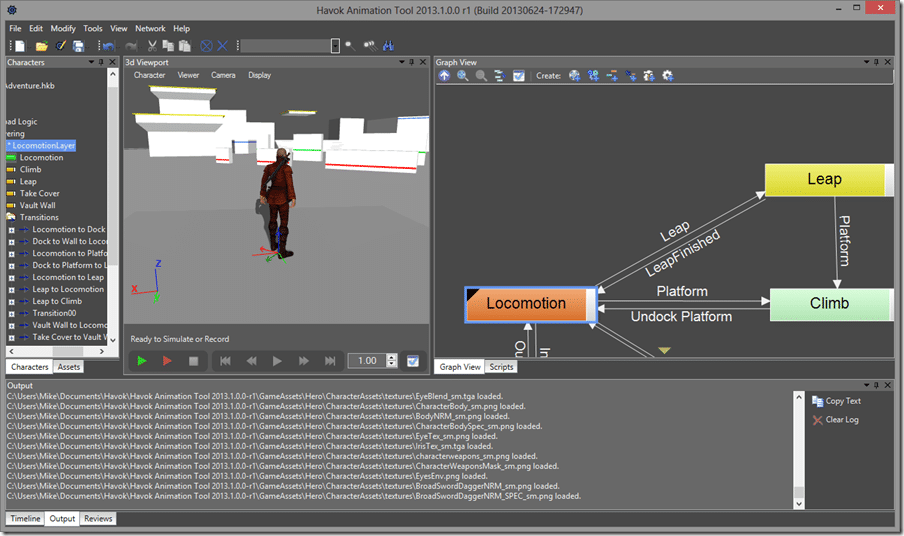Click the main toolbar search text field
904x536 pixels.
(286, 46)
